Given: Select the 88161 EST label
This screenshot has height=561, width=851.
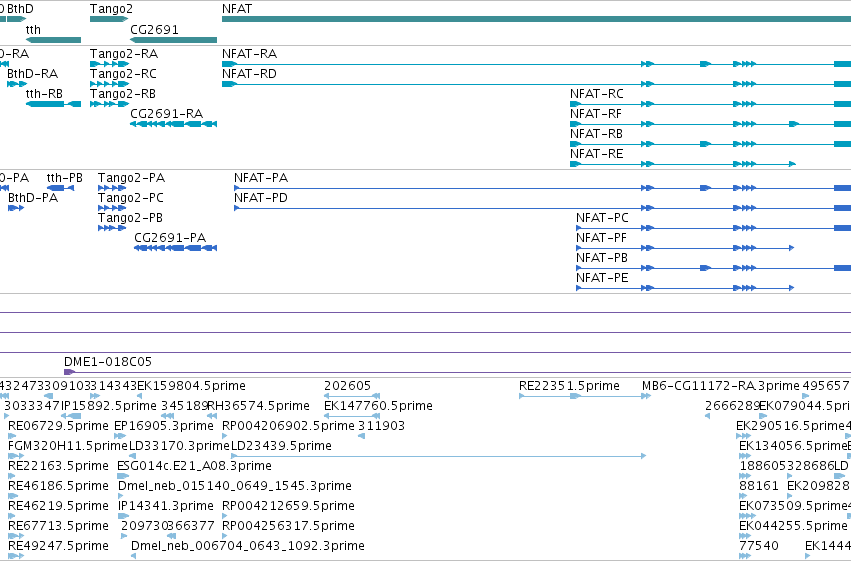Looking at the screenshot, I should (759, 486).
